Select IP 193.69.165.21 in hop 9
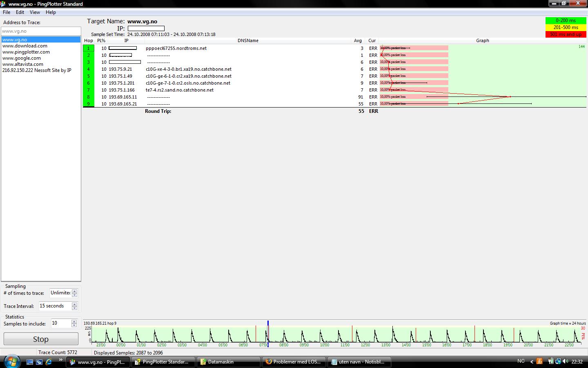 coord(123,104)
